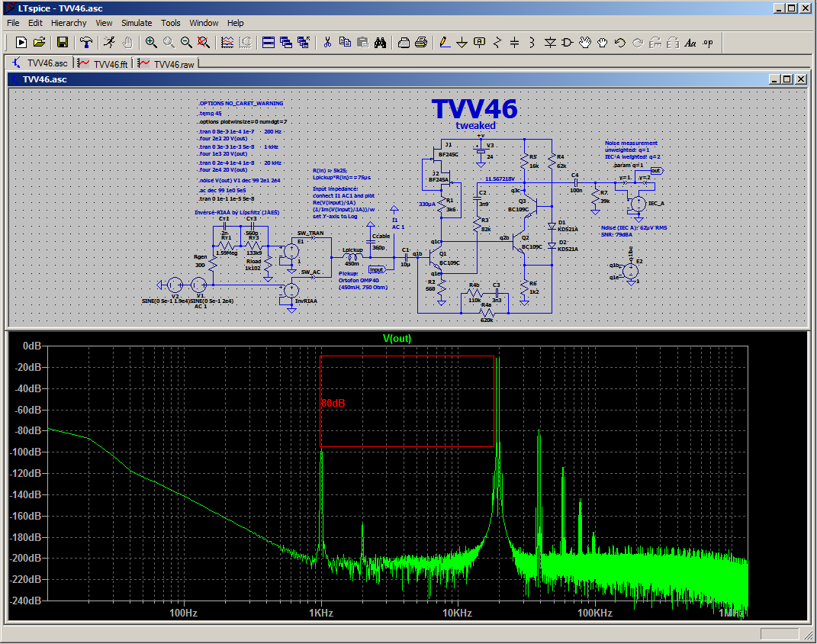Choose the Inductor component tool
This screenshot has height=644, width=817.
pos(532,42)
